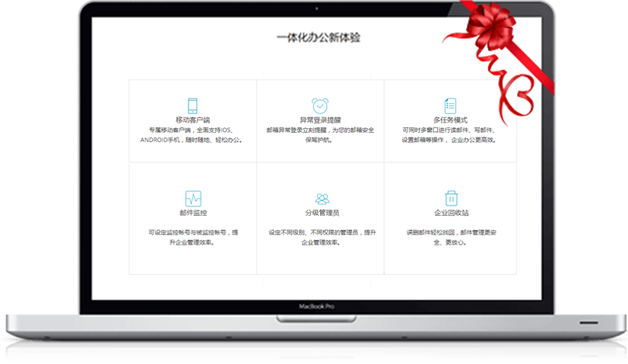Click the iOS/Android description under 移动客户端
This screenshot has width=628, height=364.
pyautogui.click(x=191, y=135)
